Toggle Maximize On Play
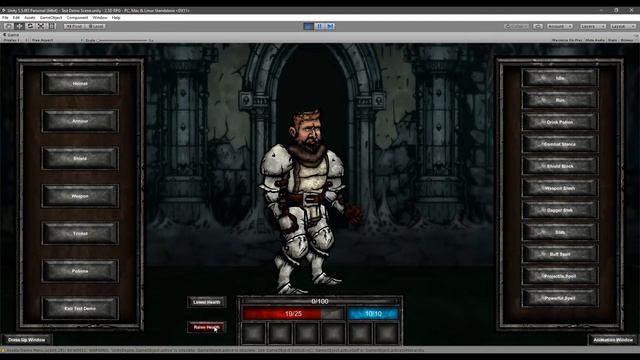 point(567,40)
